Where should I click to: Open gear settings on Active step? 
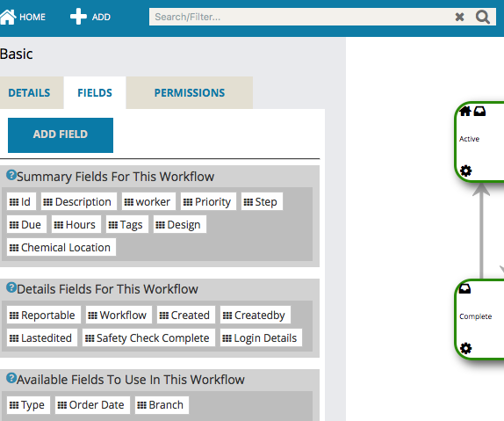[465, 171]
